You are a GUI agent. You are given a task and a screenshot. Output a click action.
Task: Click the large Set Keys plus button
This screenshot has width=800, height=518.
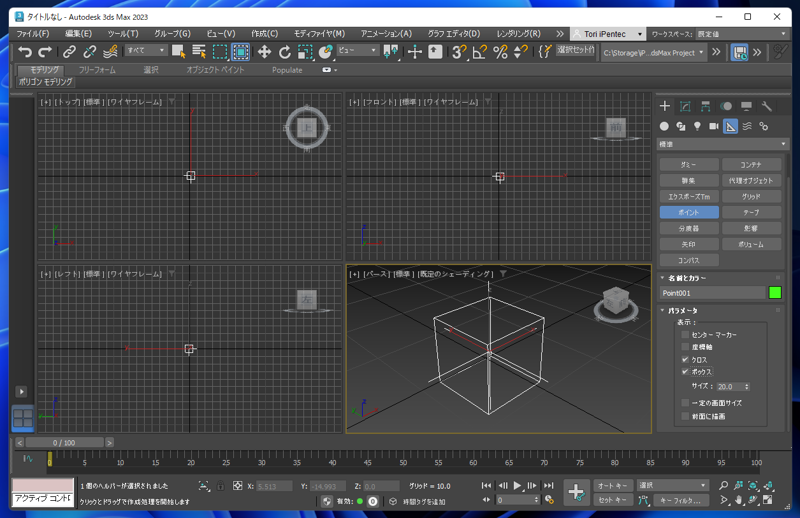[x=576, y=492]
